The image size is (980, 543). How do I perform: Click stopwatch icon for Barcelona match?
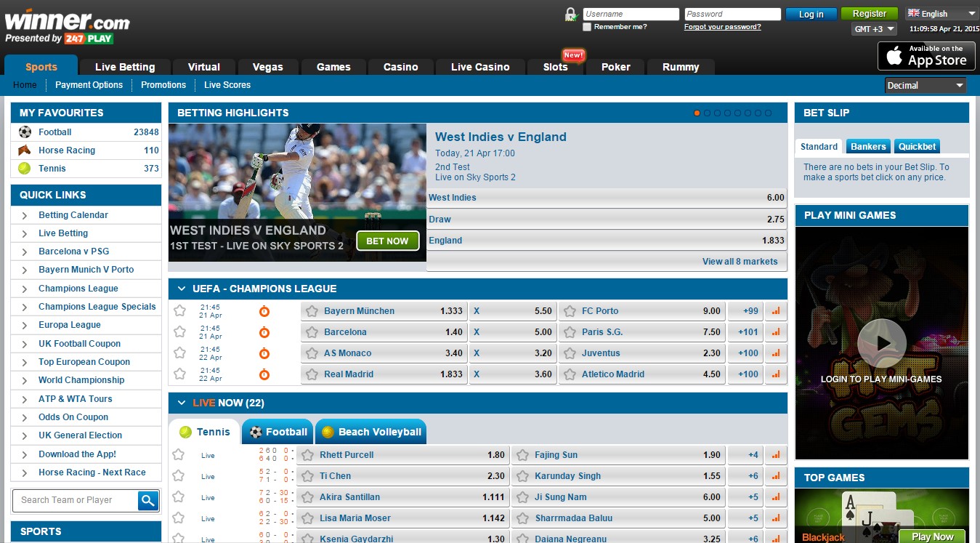pyautogui.click(x=264, y=332)
